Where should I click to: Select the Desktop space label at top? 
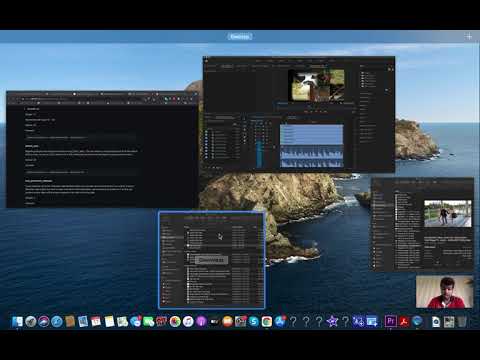point(240,37)
